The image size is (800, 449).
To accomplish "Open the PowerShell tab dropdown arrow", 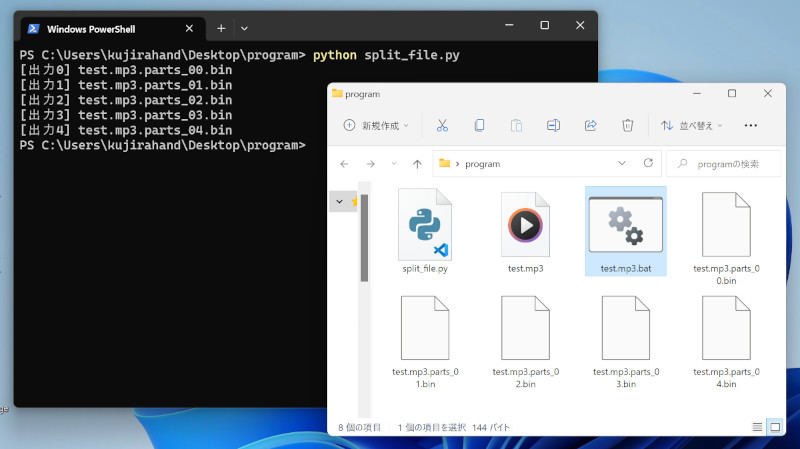I will (x=244, y=28).
